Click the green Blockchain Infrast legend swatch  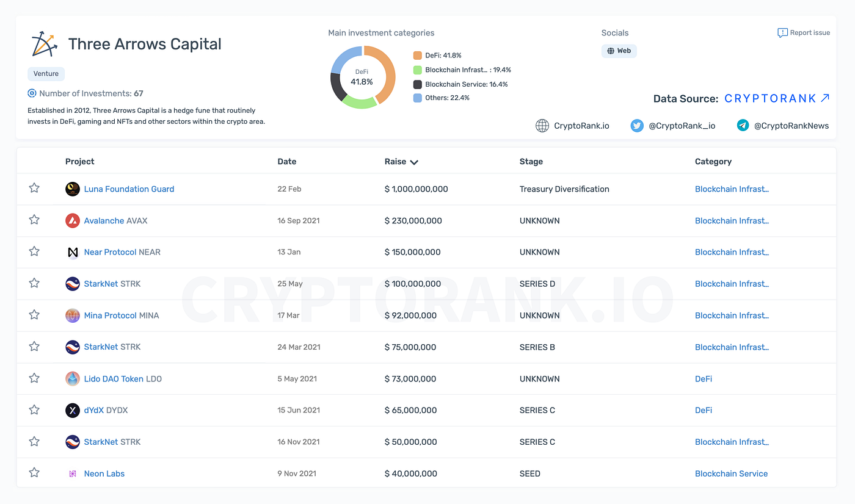(418, 70)
